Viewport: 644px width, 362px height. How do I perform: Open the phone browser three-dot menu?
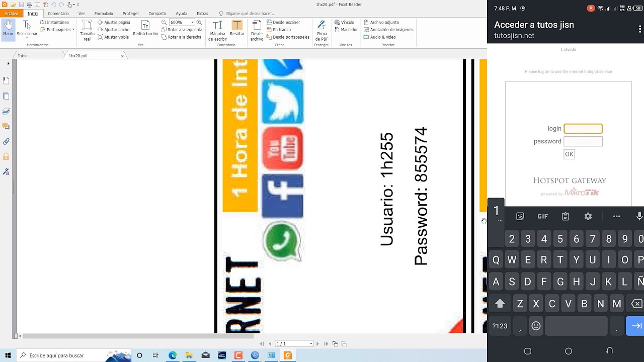click(x=640, y=30)
